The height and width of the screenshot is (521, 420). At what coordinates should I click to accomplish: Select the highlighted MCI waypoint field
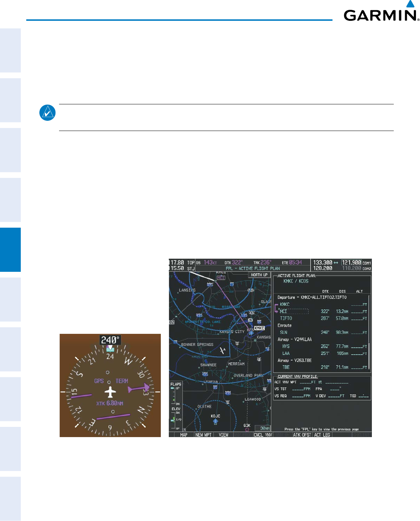point(294,311)
